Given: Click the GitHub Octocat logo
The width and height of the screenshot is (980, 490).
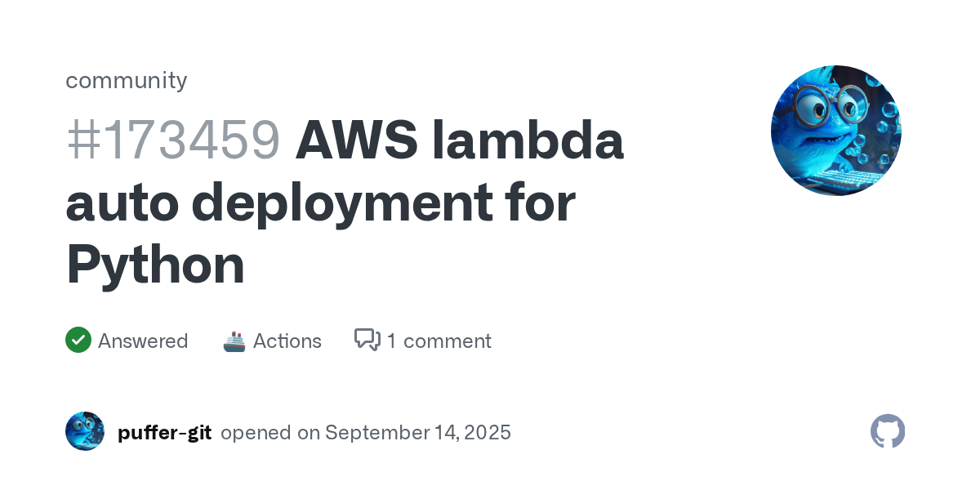Looking at the screenshot, I should [888, 431].
